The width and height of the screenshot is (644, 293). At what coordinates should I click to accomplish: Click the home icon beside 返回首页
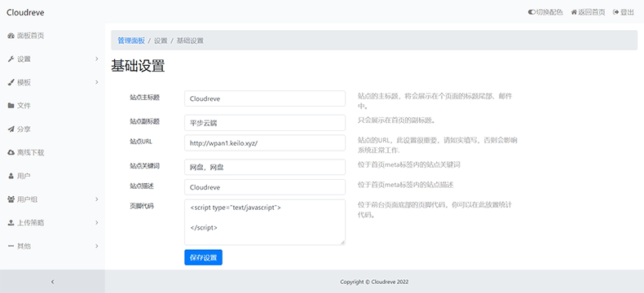(x=574, y=12)
